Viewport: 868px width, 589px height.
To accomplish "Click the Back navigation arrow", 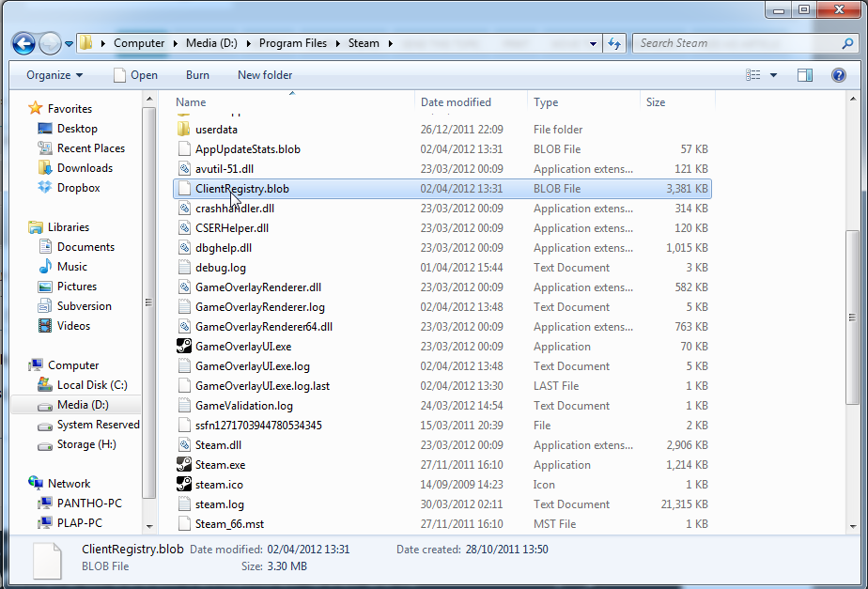I will point(23,43).
